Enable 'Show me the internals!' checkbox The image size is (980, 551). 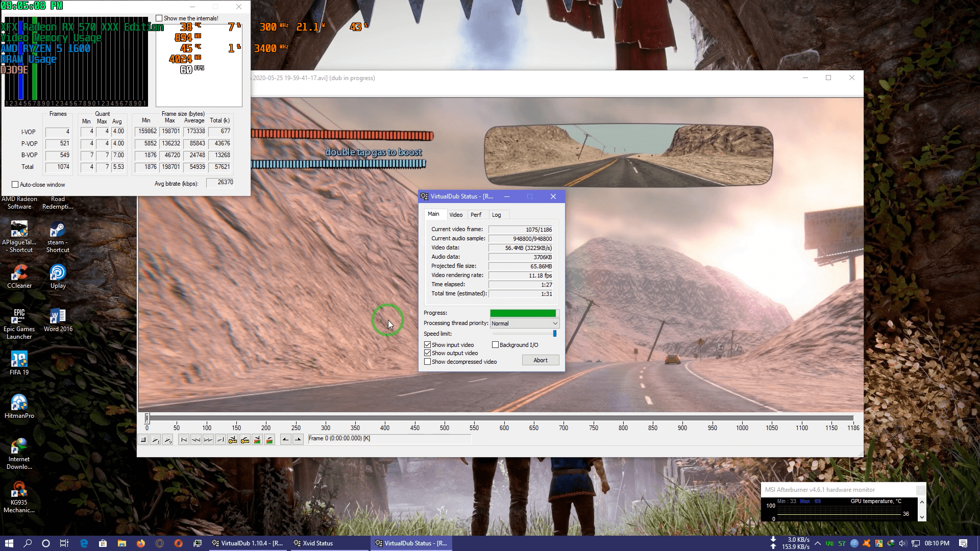click(159, 18)
